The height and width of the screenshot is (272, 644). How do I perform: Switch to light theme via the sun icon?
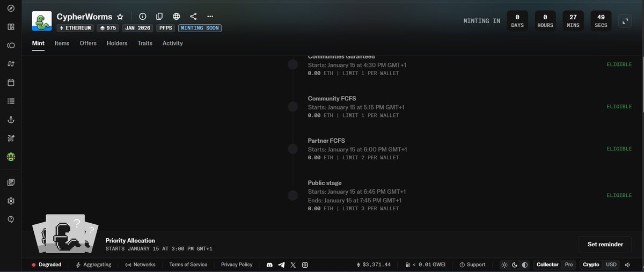pyautogui.click(x=504, y=264)
